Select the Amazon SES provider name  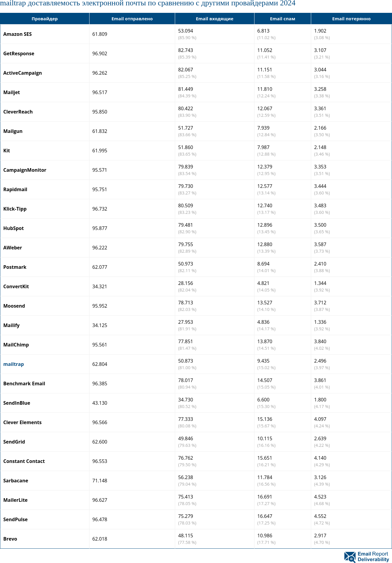pyautogui.click(x=17, y=34)
